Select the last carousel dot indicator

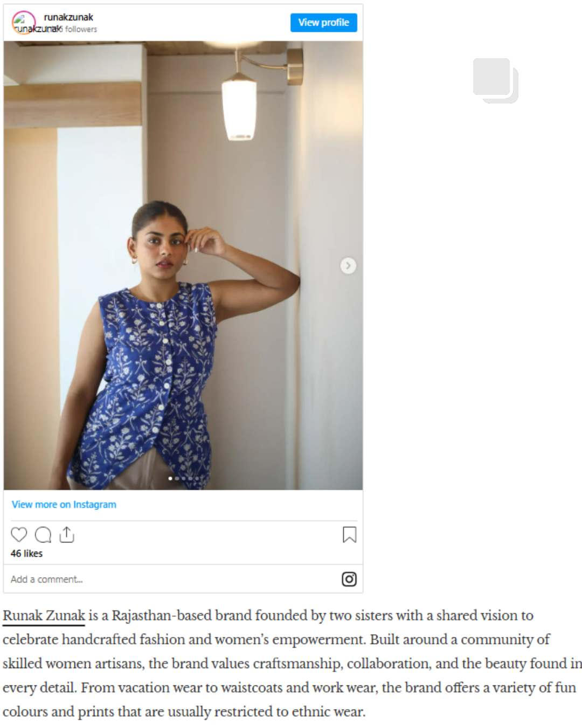[x=197, y=478]
